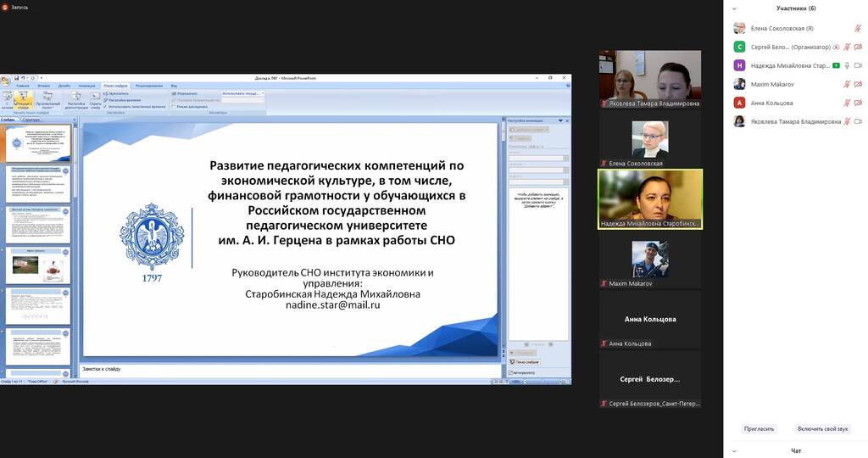Click Record Narration in ribbon
Viewport: 868px width, 458px height.
tap(115, 93)
